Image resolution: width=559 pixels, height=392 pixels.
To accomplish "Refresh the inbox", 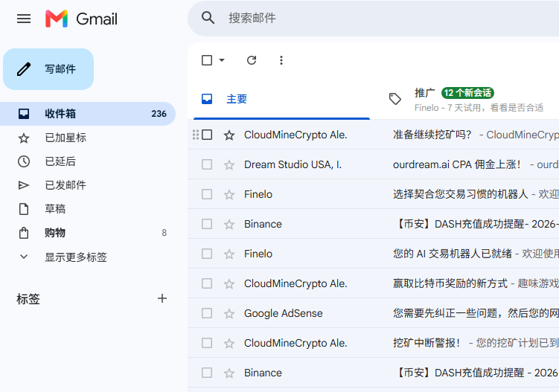I will coord(252,60).
